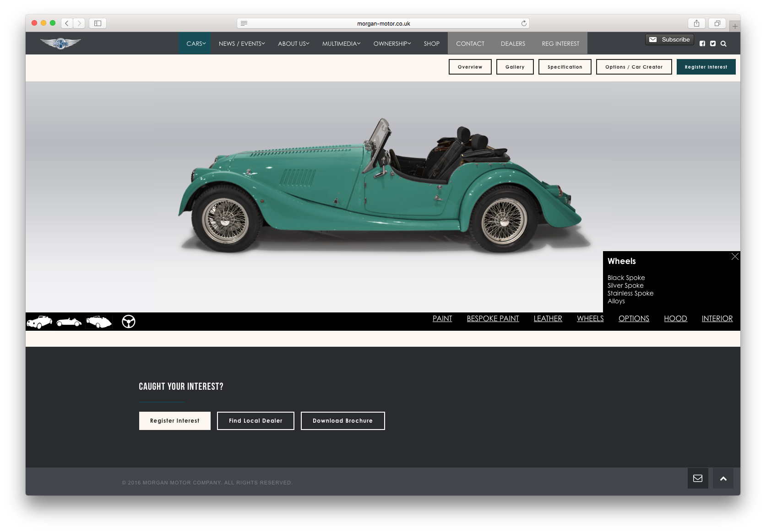Click the Subscribe envelope button

669,39
